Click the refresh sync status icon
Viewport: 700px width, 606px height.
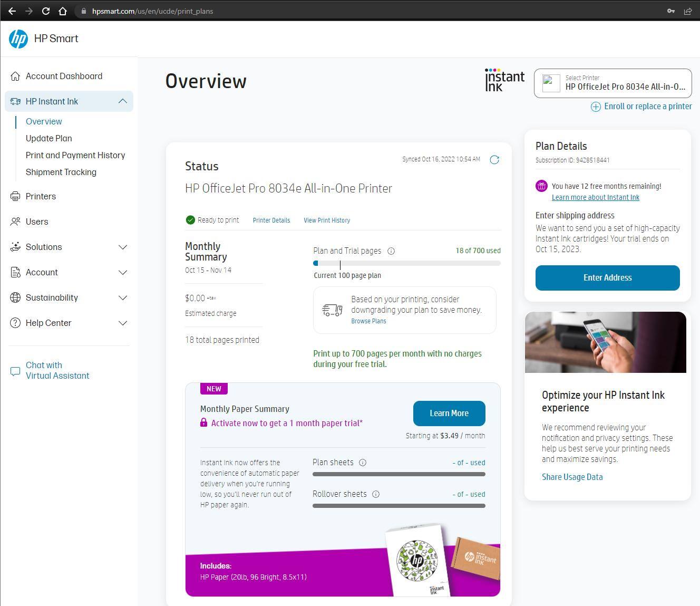click(x=494, y=160)
